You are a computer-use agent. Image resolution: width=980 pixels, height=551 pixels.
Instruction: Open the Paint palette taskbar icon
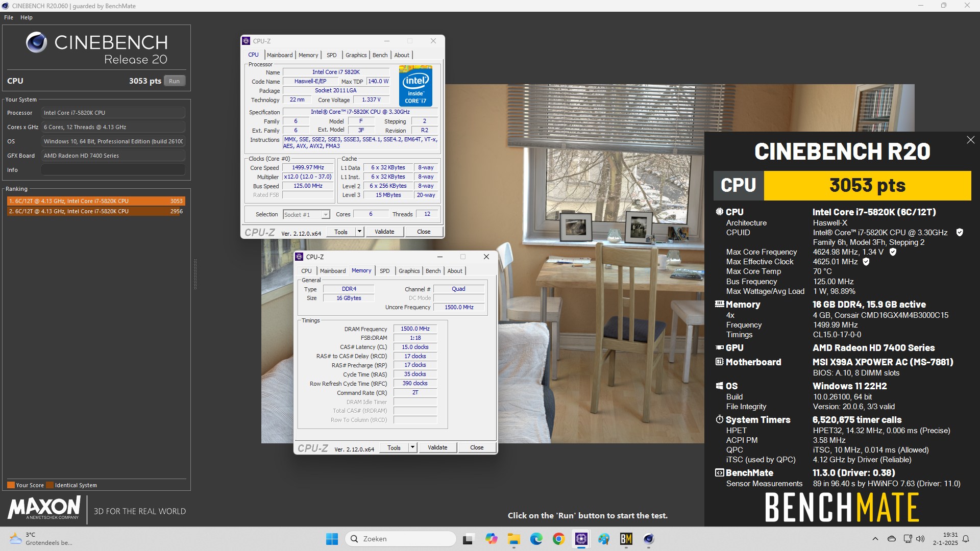[x=604, y=539]
